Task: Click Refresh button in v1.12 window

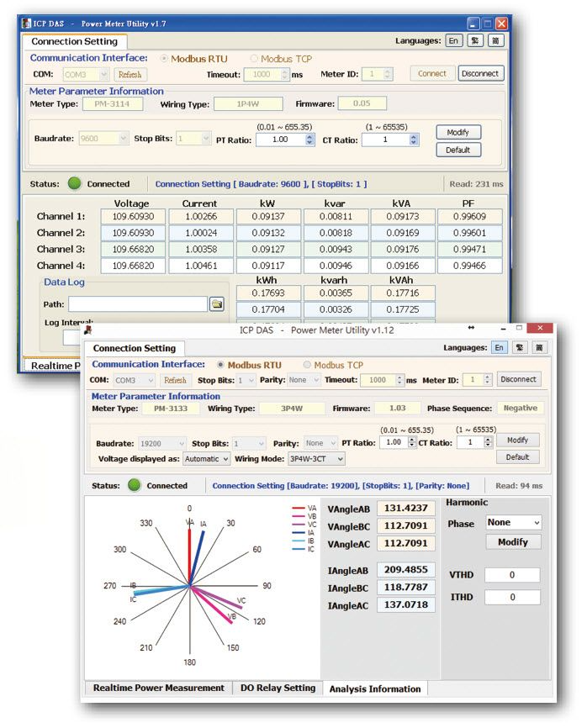Action: (x=175, y=380)
